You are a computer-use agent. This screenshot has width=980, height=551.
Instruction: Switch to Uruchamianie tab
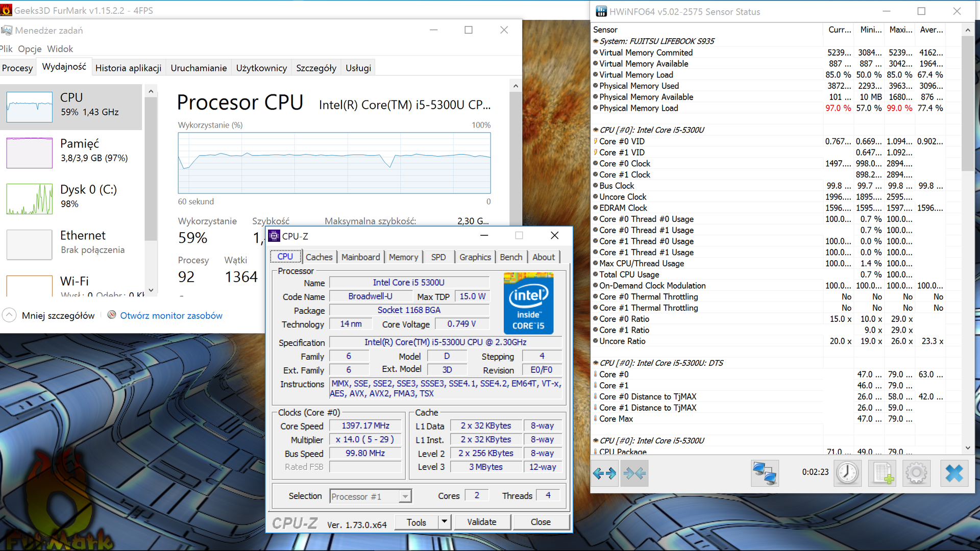click(x=199, y=68)
